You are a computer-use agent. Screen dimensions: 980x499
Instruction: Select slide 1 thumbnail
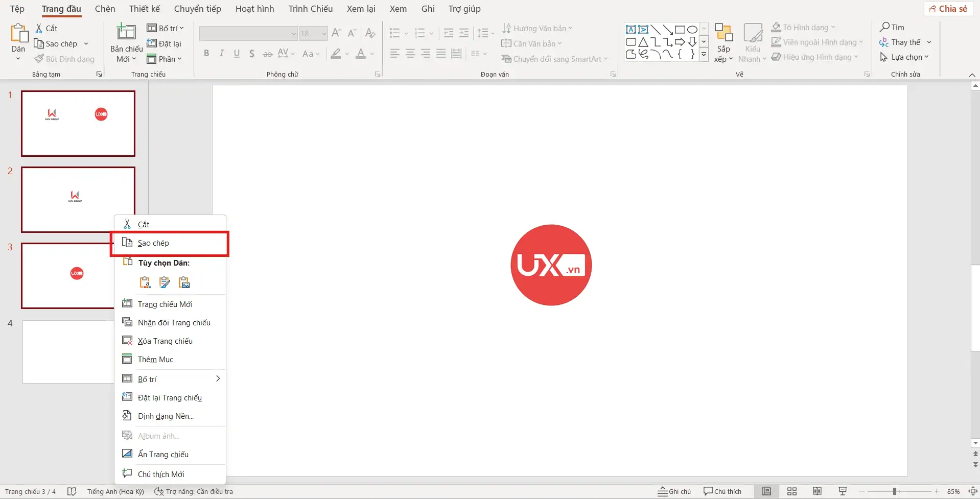coord(78,124)
